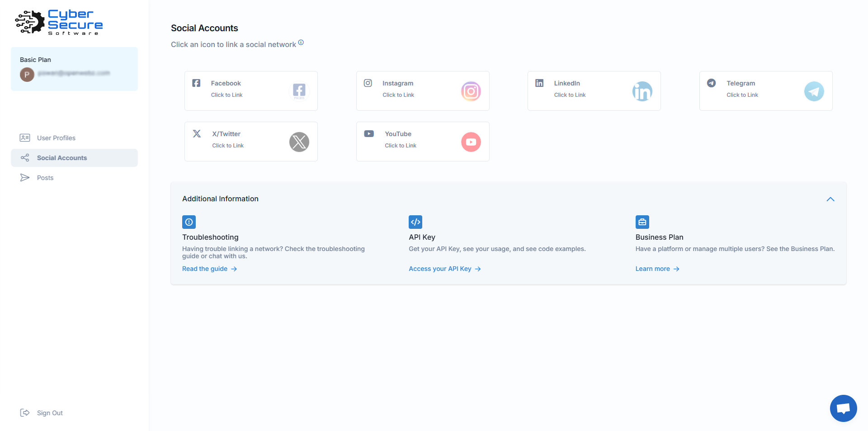Click the large Facebook Pages logo
The image size is (868, 431).
pyautogui.click(x=299, y=91)
